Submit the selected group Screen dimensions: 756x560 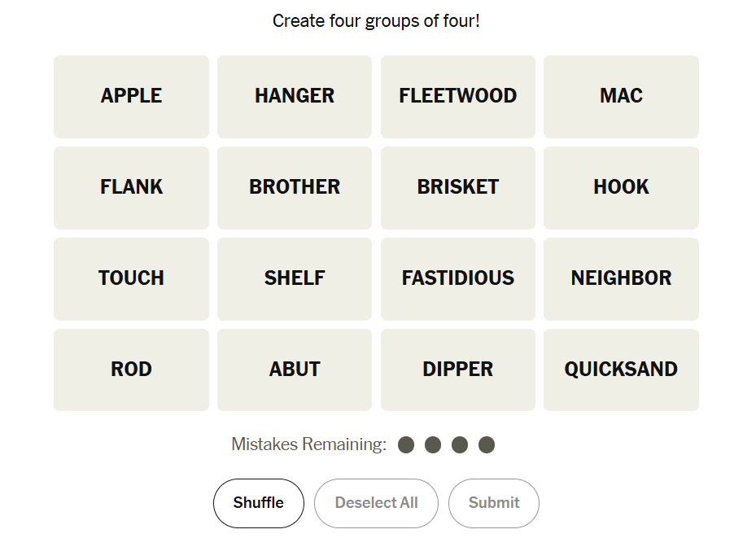coord(493,503)
